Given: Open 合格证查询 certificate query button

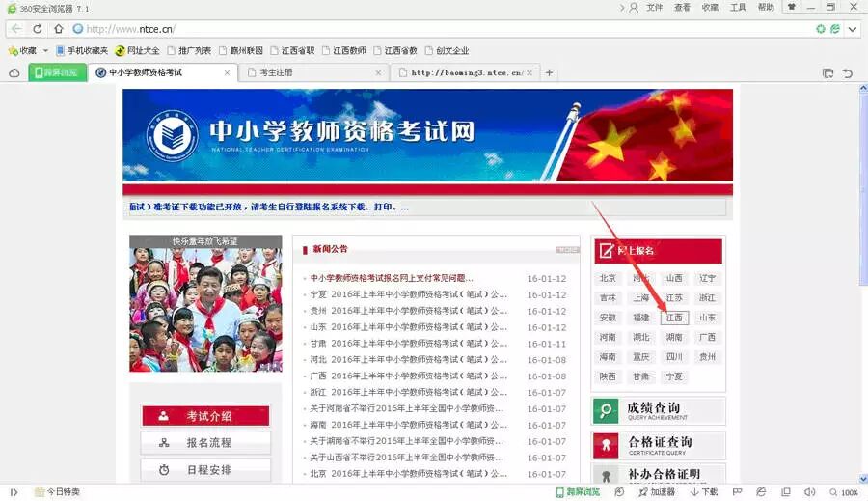Looking at the screenshot, I should 659,446.
